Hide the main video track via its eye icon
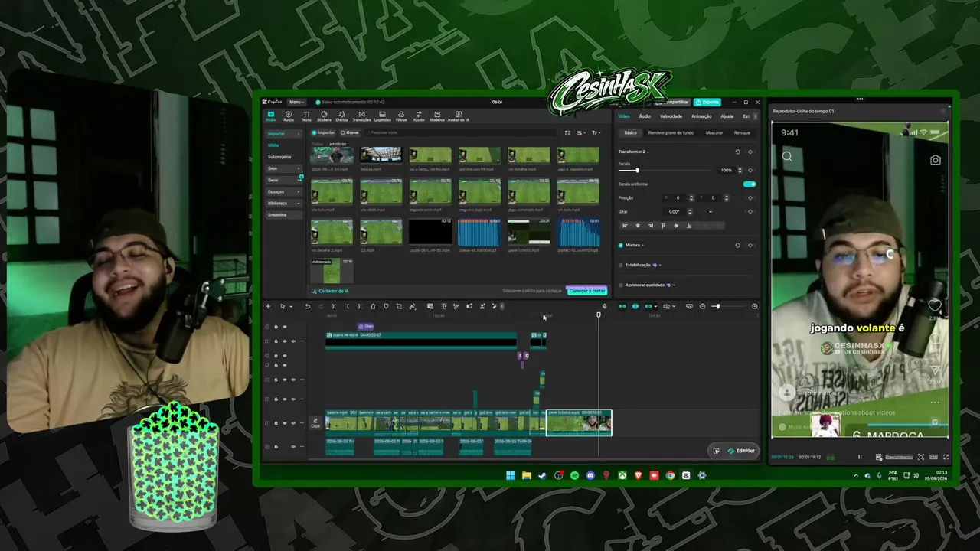980x551 pixels. coord(285,422)
